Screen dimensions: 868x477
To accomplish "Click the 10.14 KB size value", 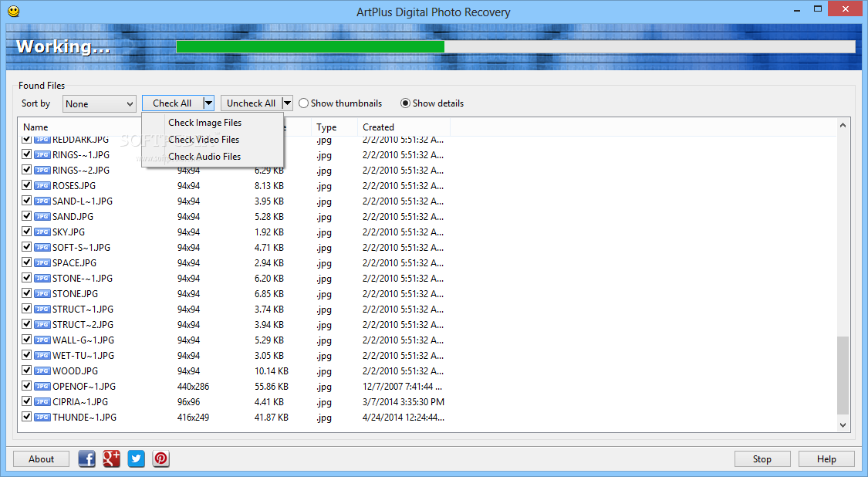I will [272, 370].
